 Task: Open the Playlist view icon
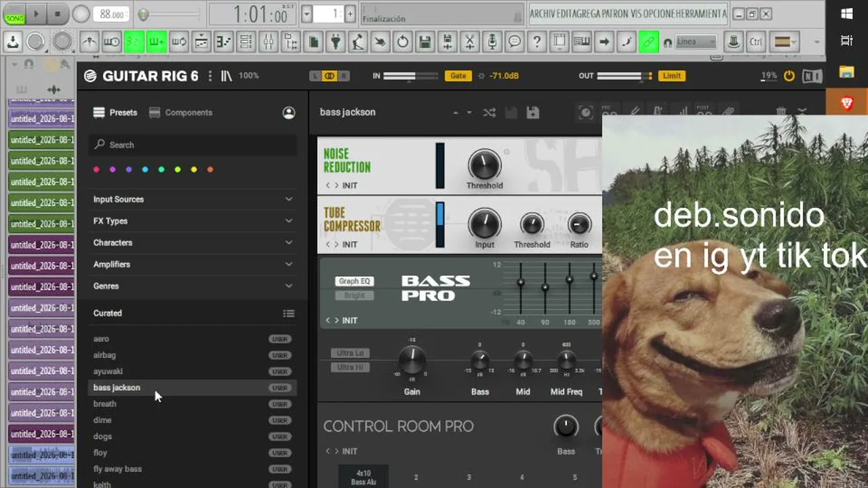tap(201, 42)
